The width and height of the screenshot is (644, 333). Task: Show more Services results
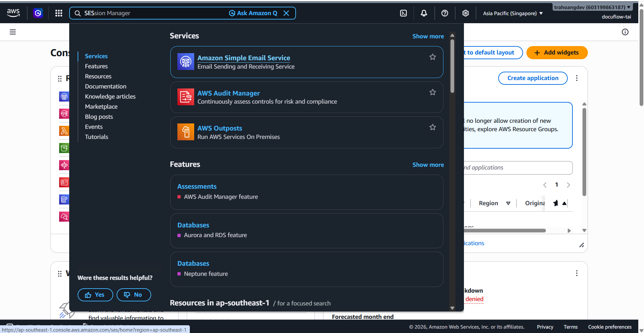(x=428, y=36)
